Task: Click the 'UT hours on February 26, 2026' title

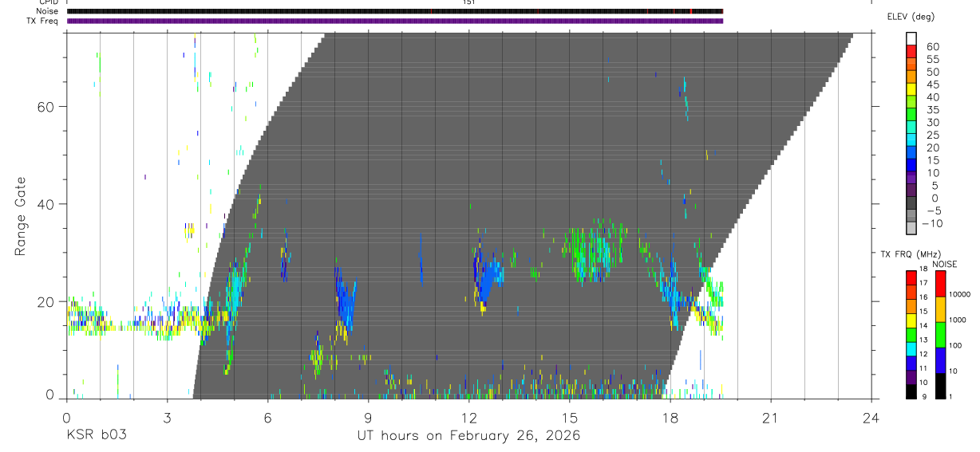Action: [468, 436]
